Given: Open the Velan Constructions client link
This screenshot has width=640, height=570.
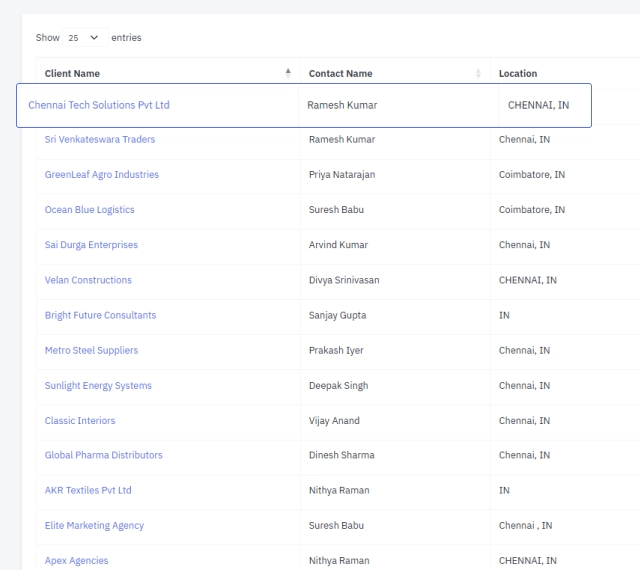Looking at the screenshot, I should coord(88,280).
